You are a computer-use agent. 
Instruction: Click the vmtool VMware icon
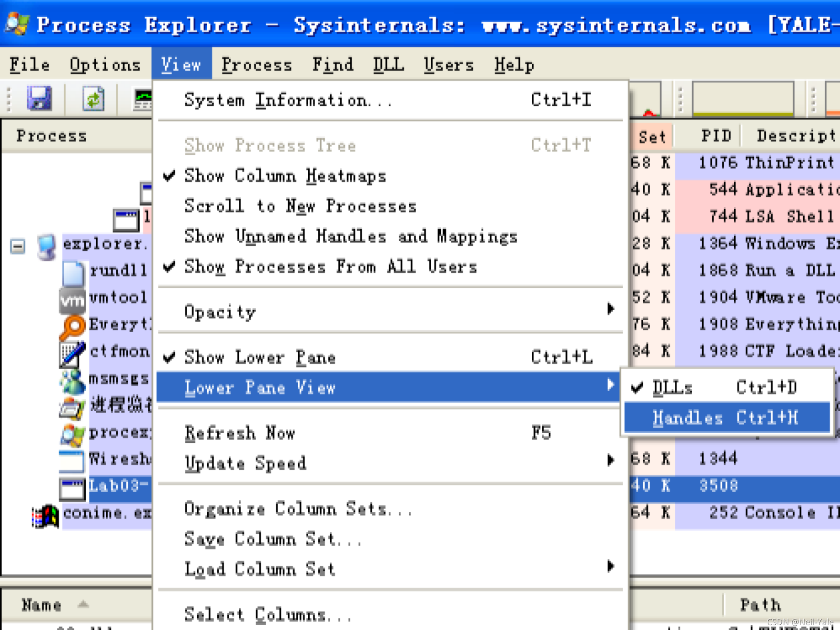72,301
